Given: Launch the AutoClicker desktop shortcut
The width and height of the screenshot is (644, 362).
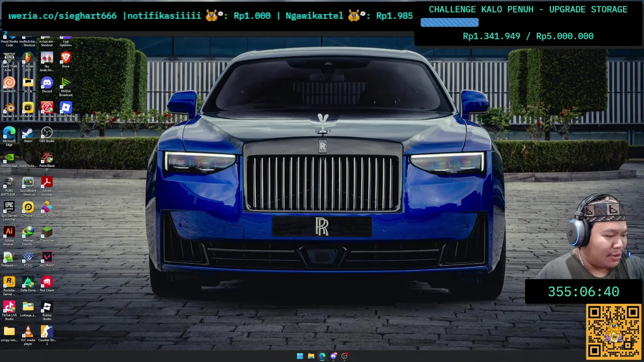Looking at the screenshot, I should point(28,159).
